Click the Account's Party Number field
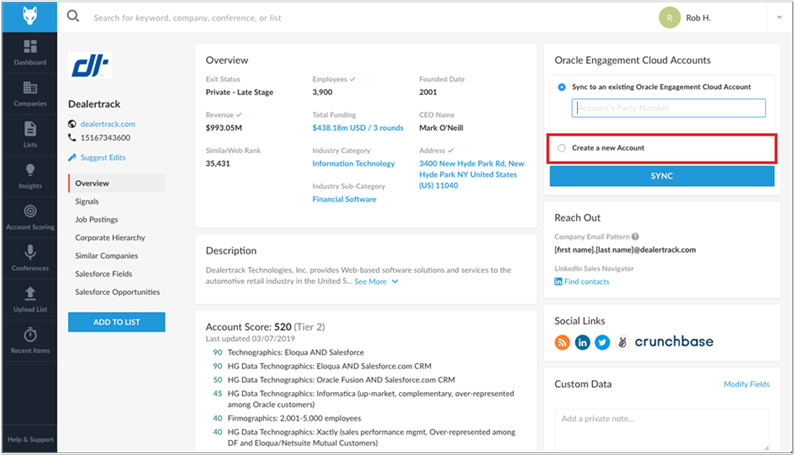Image resolution: width=795 pixels, height=455 pixels. pyautogui.click(x=668, y=108)
